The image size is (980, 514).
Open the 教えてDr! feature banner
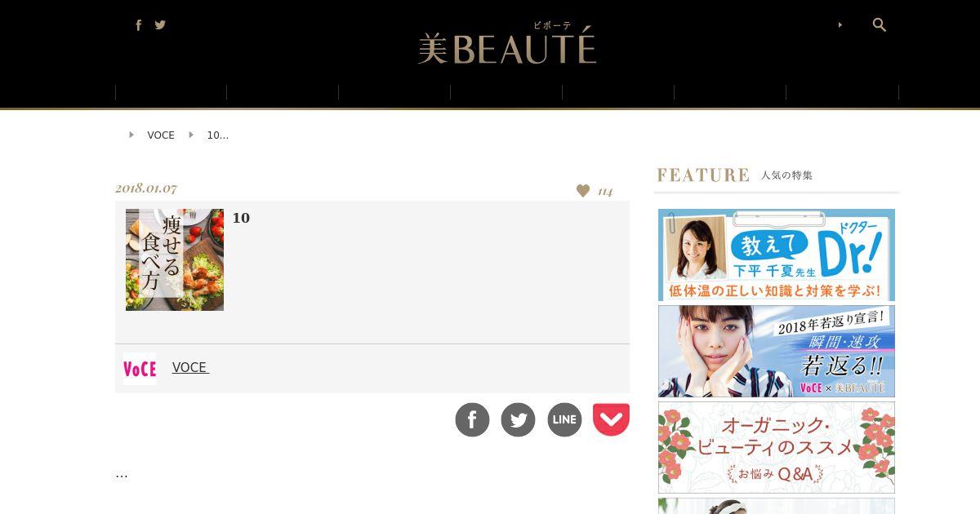click(x=777, y=255)
